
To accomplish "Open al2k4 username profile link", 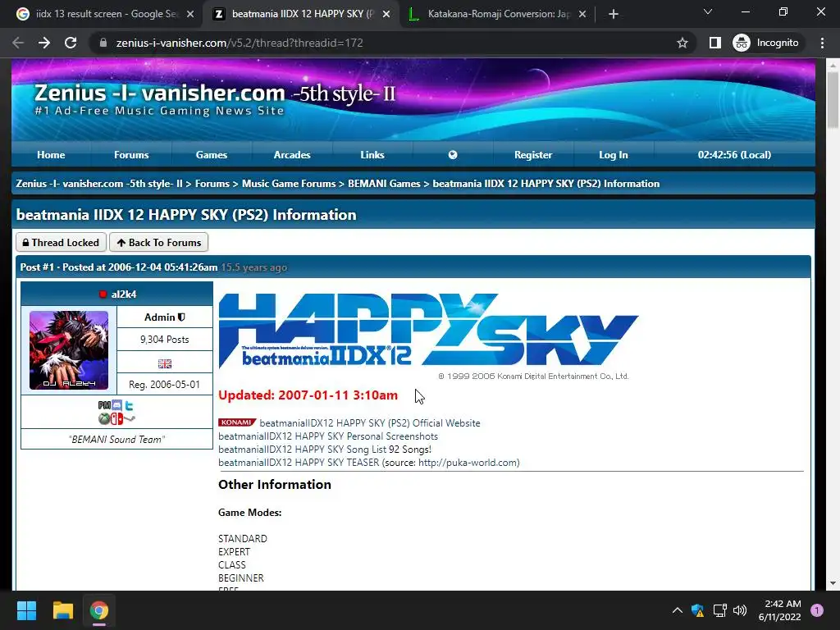I will click(x=124, y=294).
